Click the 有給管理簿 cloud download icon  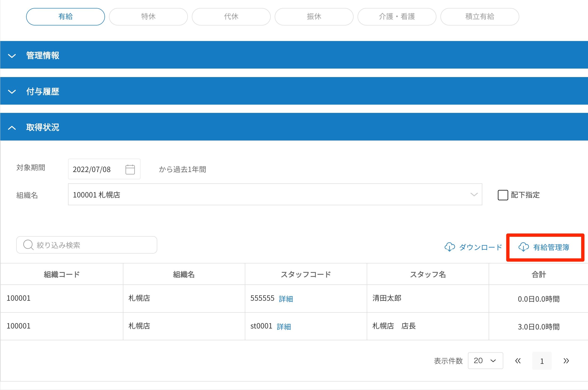point(523,247)
